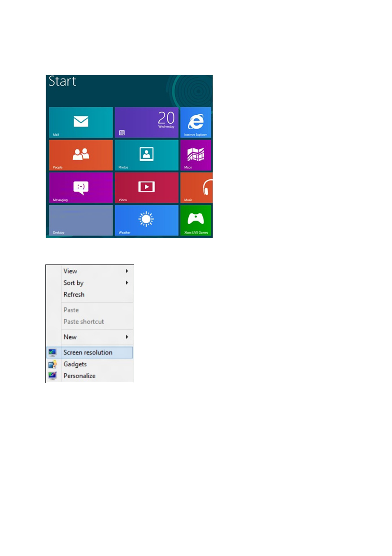Open the Maps tile
This screenshot has height=556, width=392.
pyautogui.click(x=196, y=155)
